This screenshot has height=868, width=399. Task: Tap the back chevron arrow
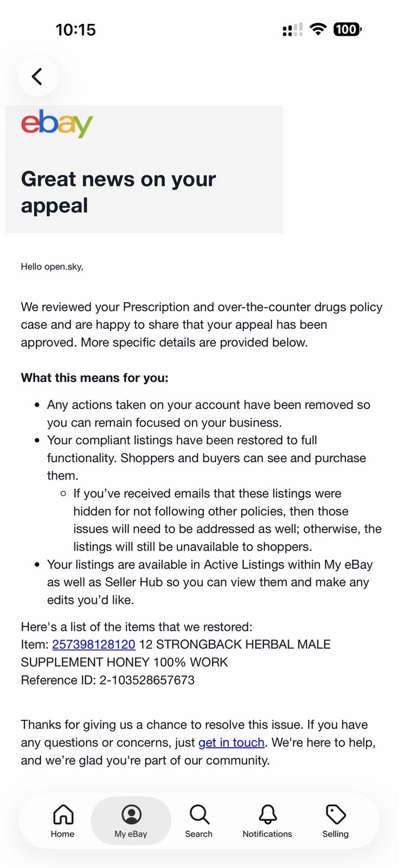click(x=37, y=76)
